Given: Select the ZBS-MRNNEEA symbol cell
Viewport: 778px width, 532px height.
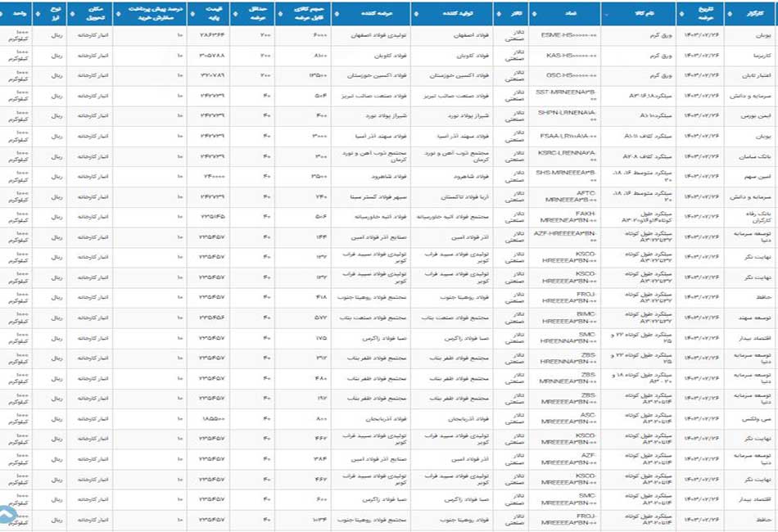Looking at the screenshot, I should tap(564, 379).
